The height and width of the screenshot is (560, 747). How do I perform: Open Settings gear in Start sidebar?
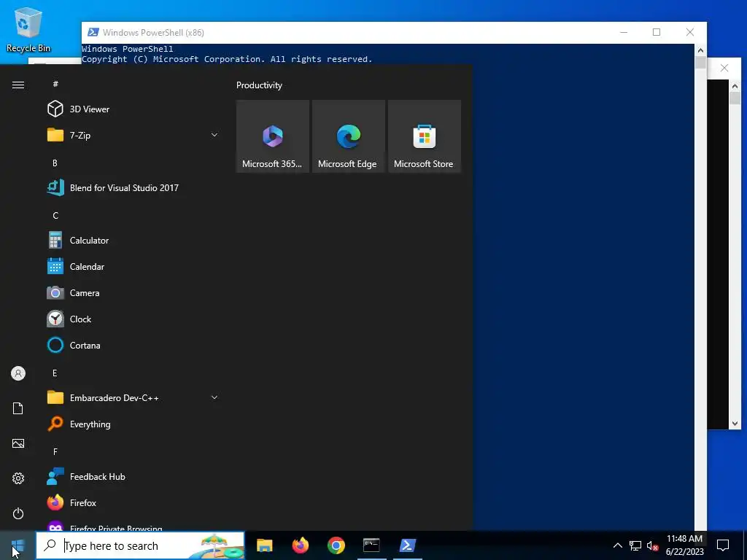click(18, 478)
